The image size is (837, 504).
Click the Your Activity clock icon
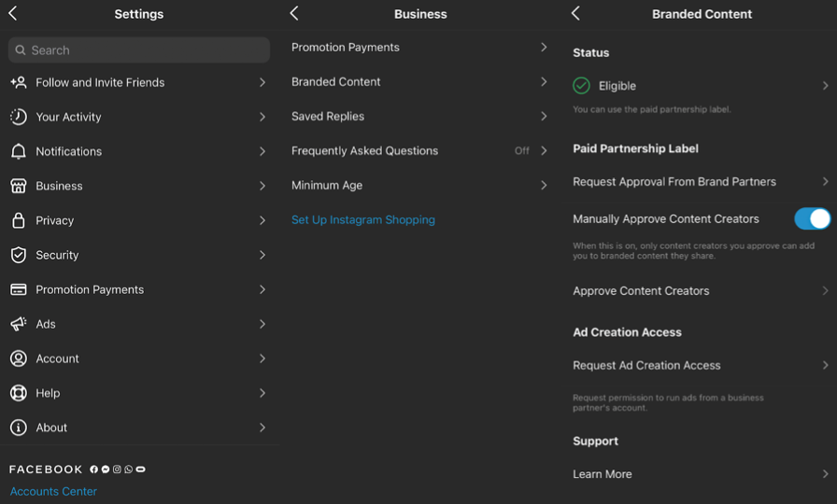point(18,117)
